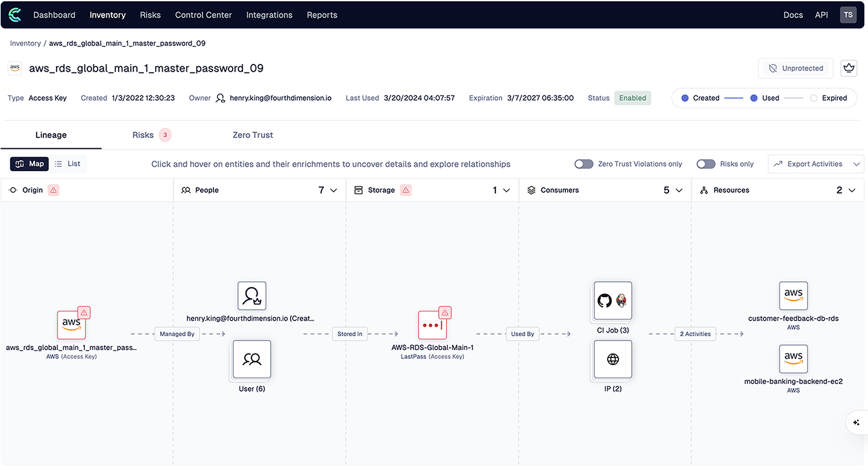Click the Risks count badge 3

165,135
